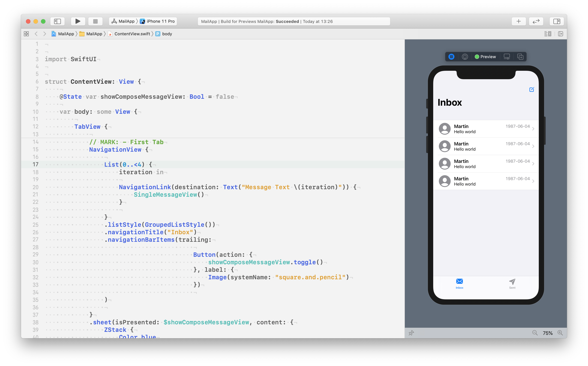Toggle the navigator sidebar panel
Viewport: 588px width, 366px height.
click(57, 21)
